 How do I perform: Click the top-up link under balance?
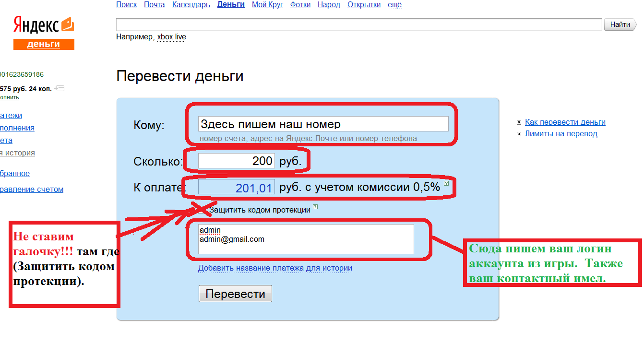click(10, 97)
